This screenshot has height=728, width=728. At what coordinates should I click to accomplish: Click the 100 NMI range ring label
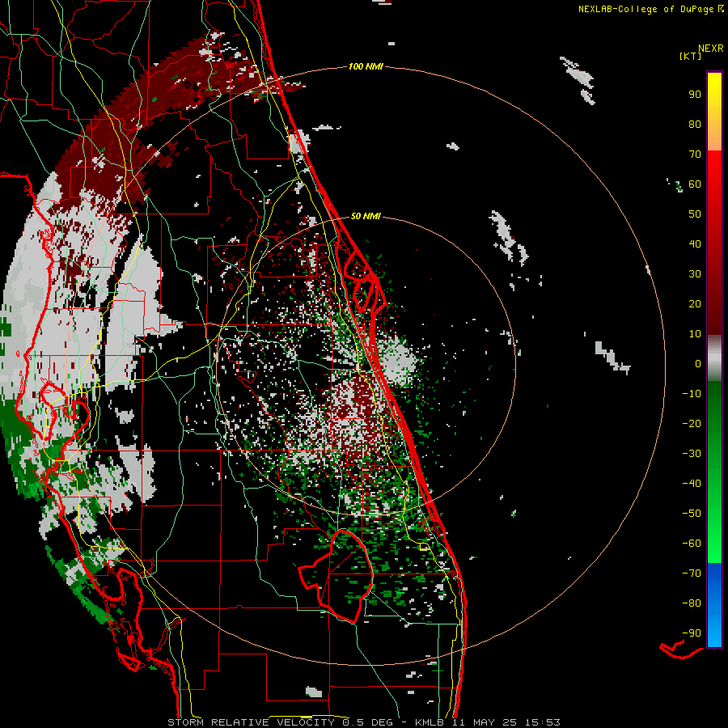(x=366, y=67)
